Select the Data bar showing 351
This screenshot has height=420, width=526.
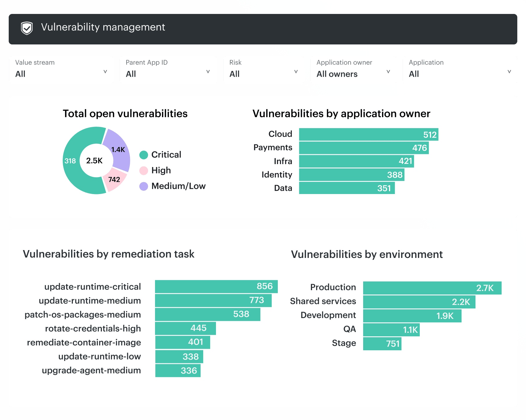[347, 188]
